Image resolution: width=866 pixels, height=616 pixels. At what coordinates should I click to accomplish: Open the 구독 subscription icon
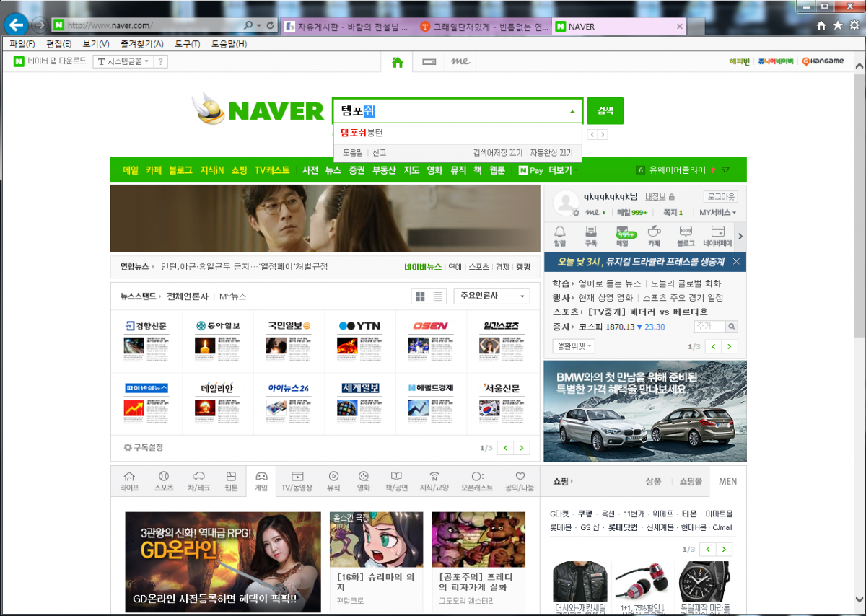point(591,235)
